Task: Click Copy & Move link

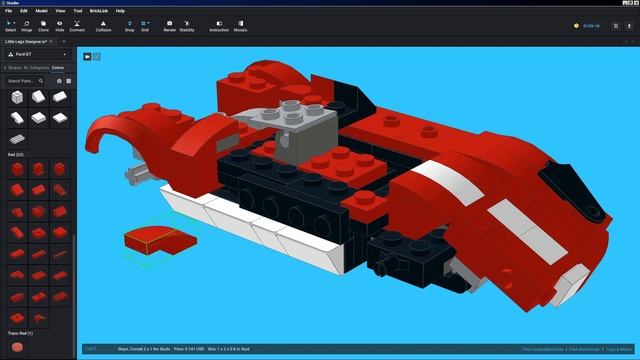Action: coord(619,349)
